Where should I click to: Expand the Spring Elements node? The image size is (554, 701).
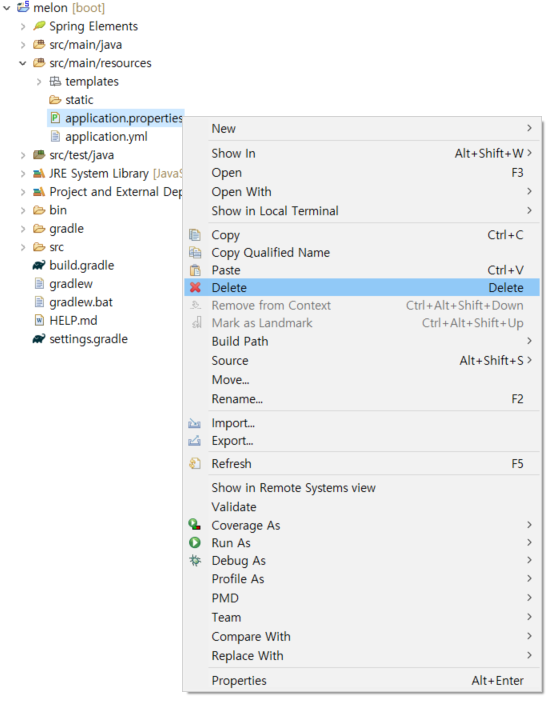[x=23, y=26]
